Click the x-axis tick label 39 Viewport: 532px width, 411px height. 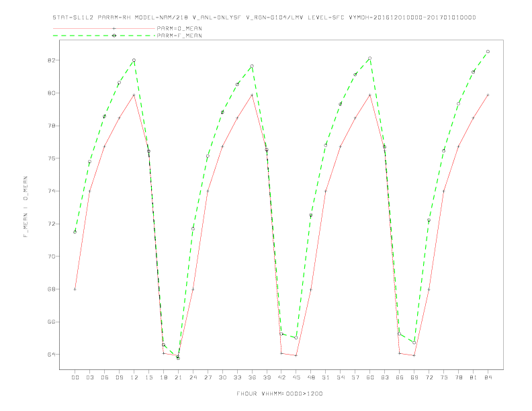coord(267,377)
